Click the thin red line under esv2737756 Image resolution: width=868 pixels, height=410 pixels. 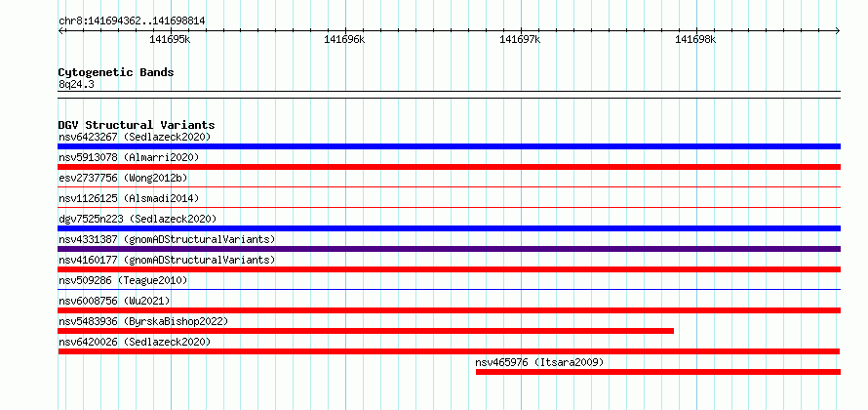[x=449, y=187]
